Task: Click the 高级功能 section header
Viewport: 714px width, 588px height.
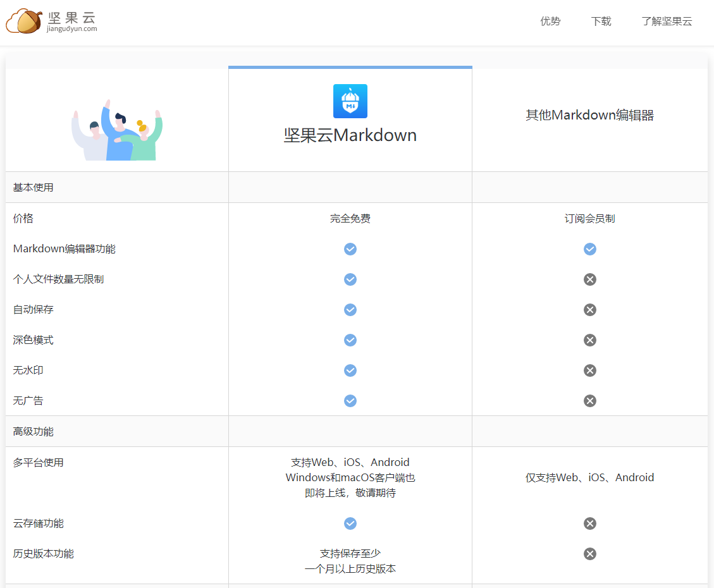Action: (34, 432)
